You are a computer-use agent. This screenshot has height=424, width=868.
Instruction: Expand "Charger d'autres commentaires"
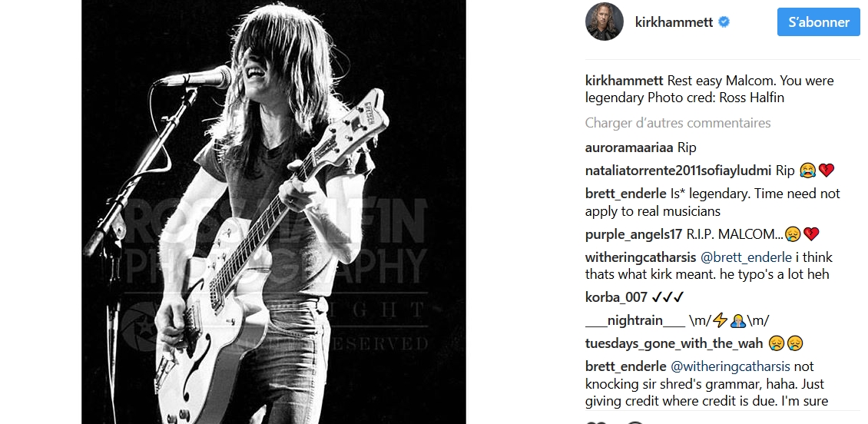point(678,123)
